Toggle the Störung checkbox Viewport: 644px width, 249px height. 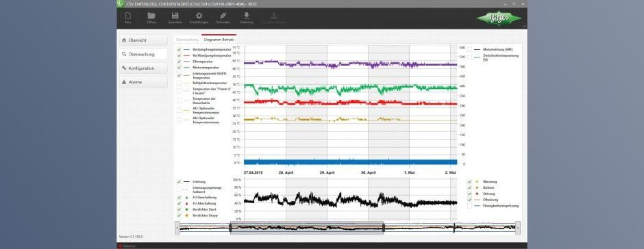click(469, 193)
